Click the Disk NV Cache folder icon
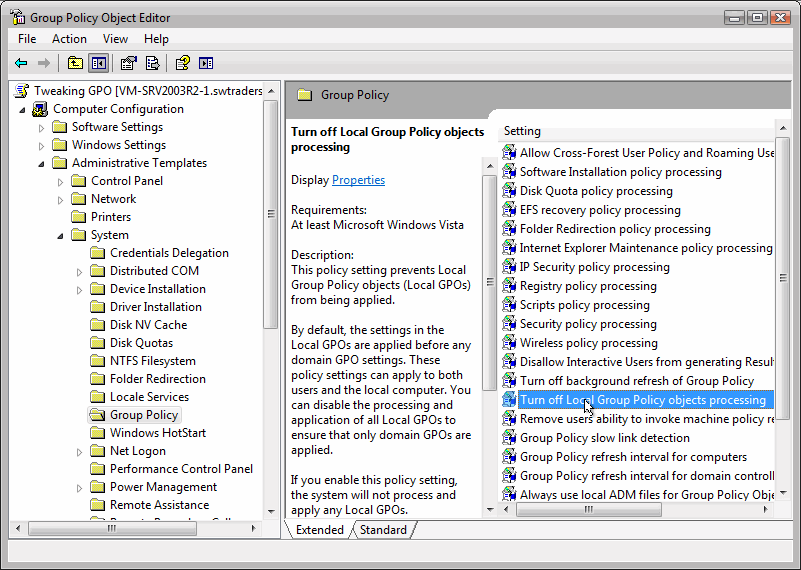Viewport: 801px width, 570px height. coord(98,325)
